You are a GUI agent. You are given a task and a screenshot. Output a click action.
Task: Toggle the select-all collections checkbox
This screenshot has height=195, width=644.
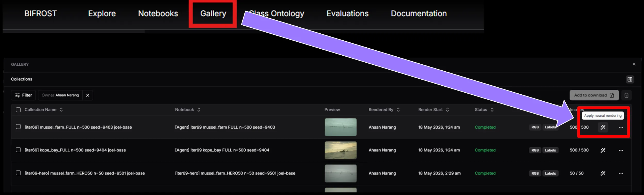coord(18,110)
